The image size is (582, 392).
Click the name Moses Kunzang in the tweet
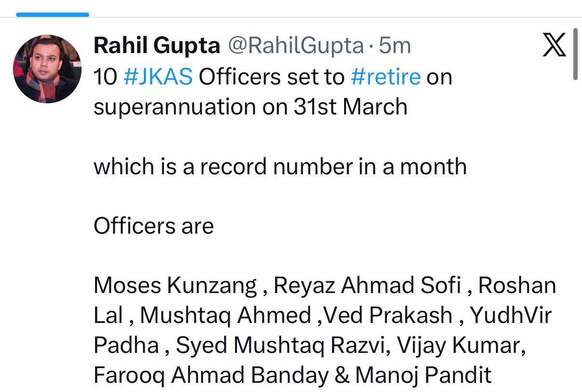coord(175,286)
